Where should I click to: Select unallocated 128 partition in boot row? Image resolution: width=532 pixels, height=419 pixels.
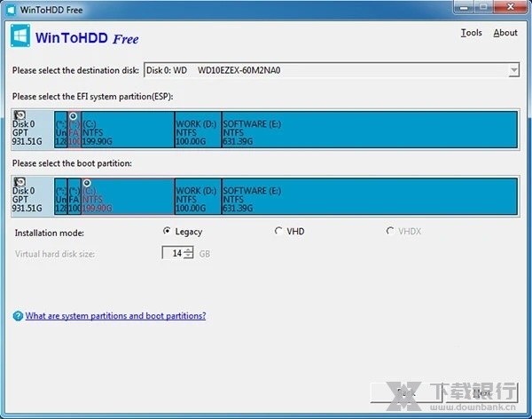click(60, 196)
